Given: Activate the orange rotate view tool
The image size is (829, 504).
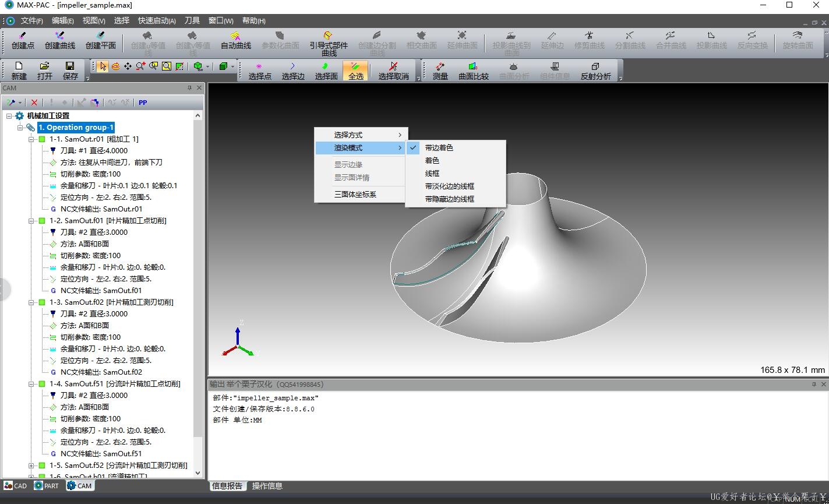Looking at the screenshot, I should 115,66.
